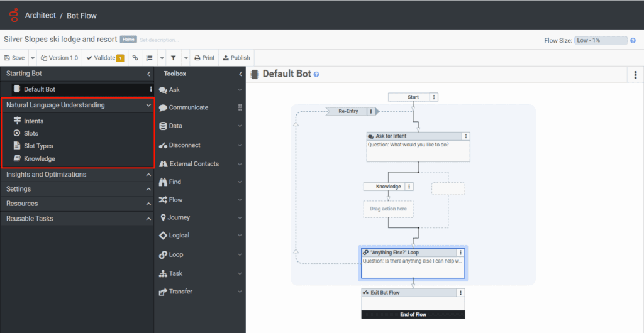
Task: Click the Flow Size indicator bar
Action: point(601,40)
